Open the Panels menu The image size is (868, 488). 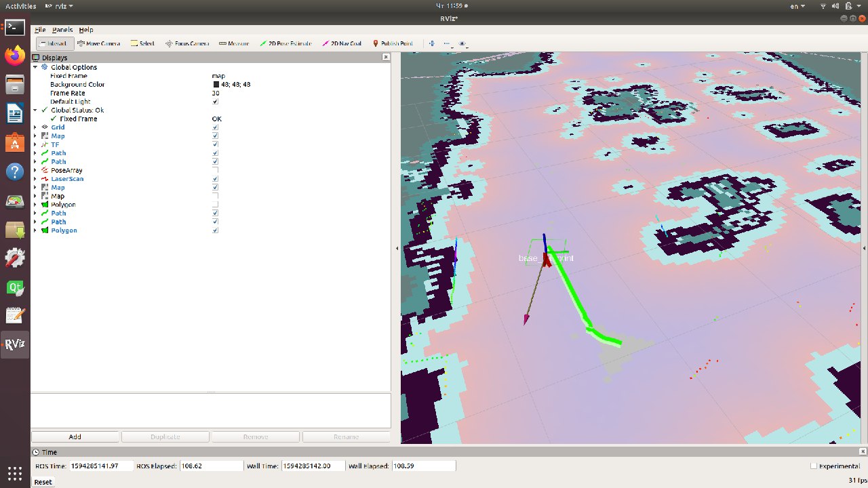pyautogui.click(x=62, y=30)
